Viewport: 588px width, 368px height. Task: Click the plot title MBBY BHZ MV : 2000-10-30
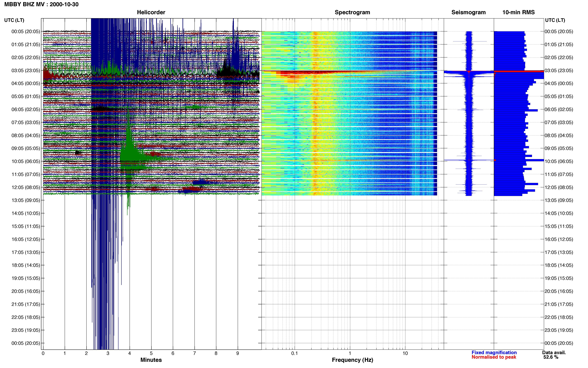41,4
